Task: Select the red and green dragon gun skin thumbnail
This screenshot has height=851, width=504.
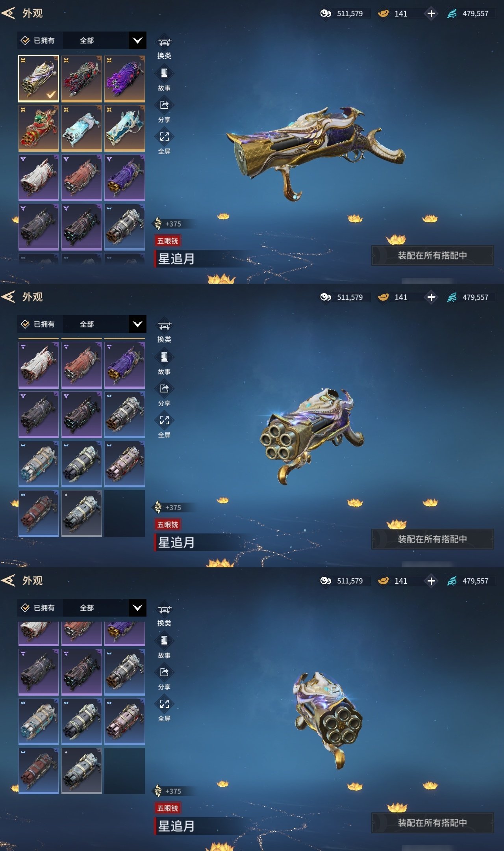Action: point(39,128)
